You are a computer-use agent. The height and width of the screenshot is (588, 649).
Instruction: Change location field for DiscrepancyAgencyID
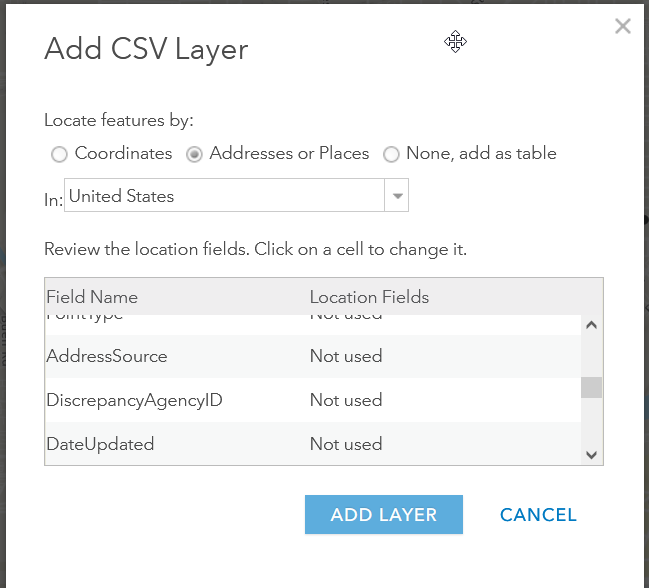coord(346,400)
